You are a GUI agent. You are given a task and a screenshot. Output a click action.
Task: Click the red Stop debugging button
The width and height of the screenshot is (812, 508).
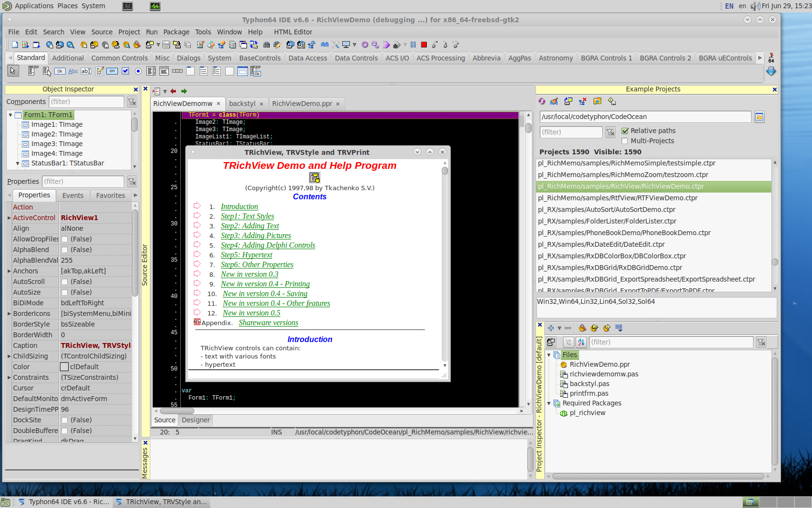pyautogui.click(x=424, y=45)
